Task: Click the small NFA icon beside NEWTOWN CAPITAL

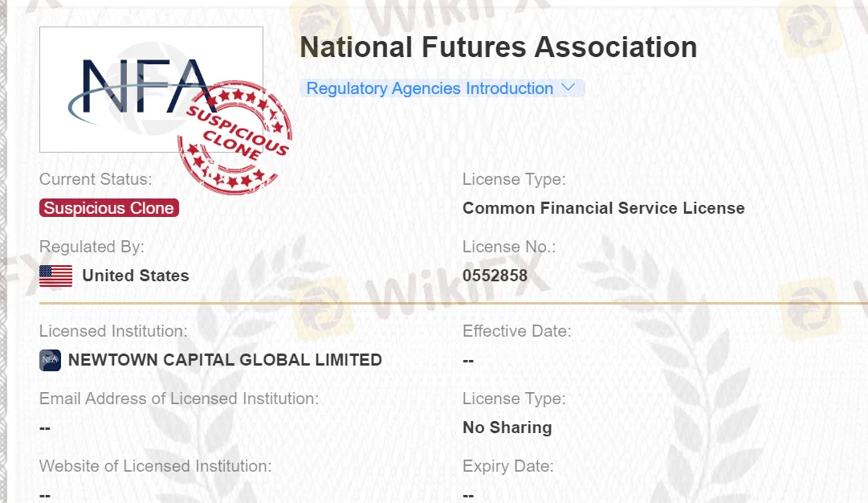Action: (x=50, y=360)
